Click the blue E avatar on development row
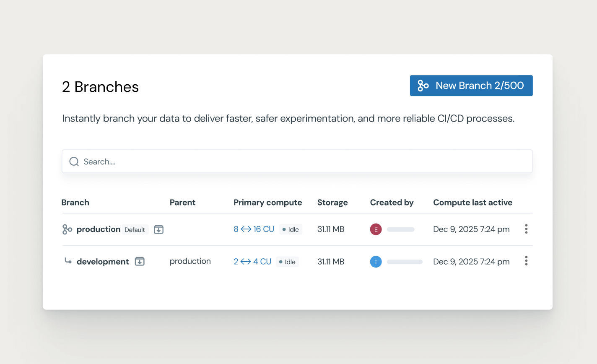Image resolution: width=597 pixels, height=364 pixels. tap(376, 262)
